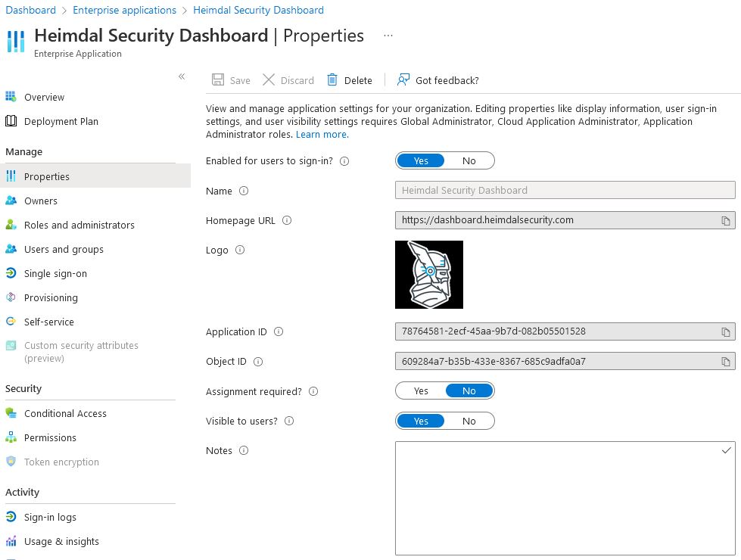Click the application icon beside page title
This screenshot has width=741, height=560.
coord(16,42)
